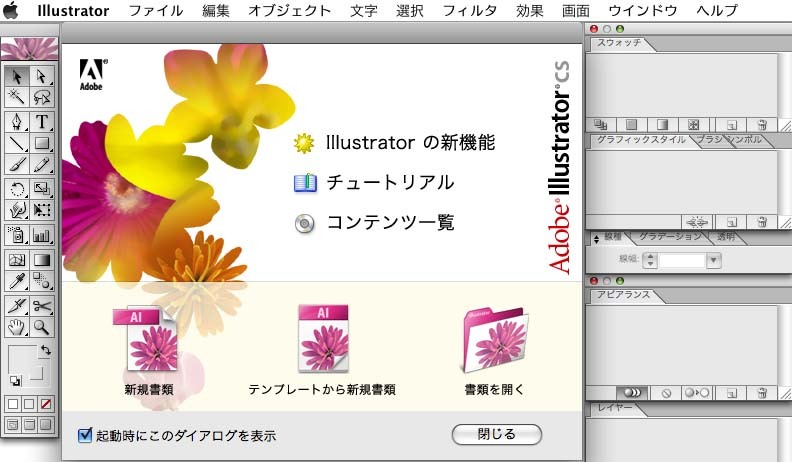Click the new swatch icon in Swatches panel
This screenshot has width=792, height=462.
click(x=731, y=125)
